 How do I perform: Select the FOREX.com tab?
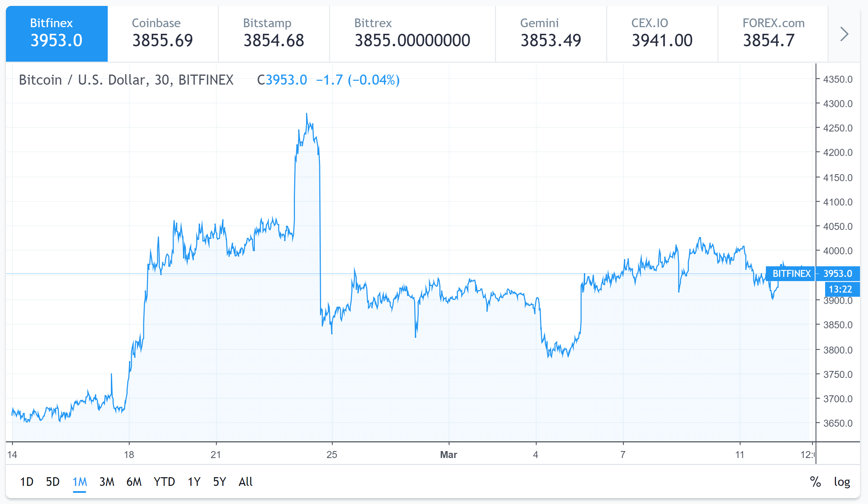(x=773, y=34)
